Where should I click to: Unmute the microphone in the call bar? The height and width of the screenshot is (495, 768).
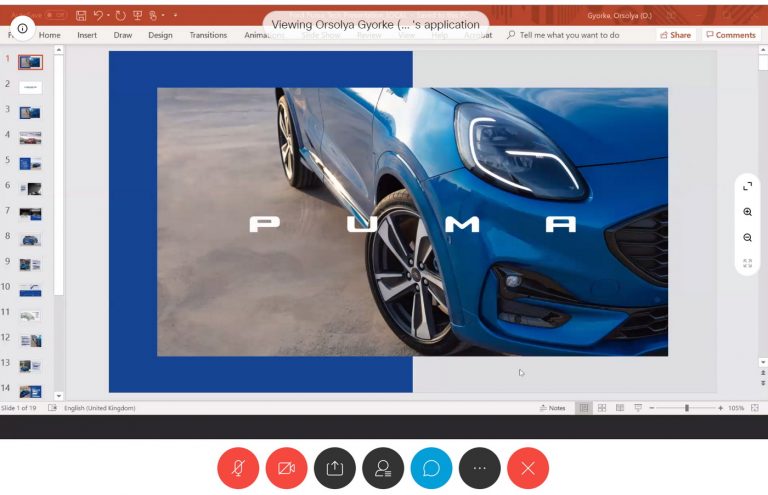(238, 468)
